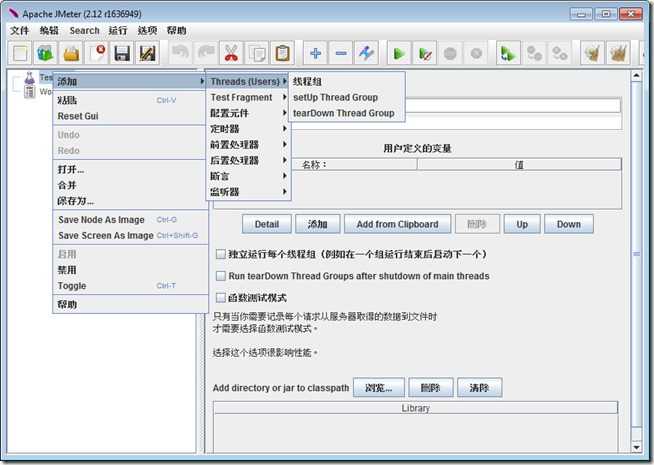Click the Up button

coord(522,224)
